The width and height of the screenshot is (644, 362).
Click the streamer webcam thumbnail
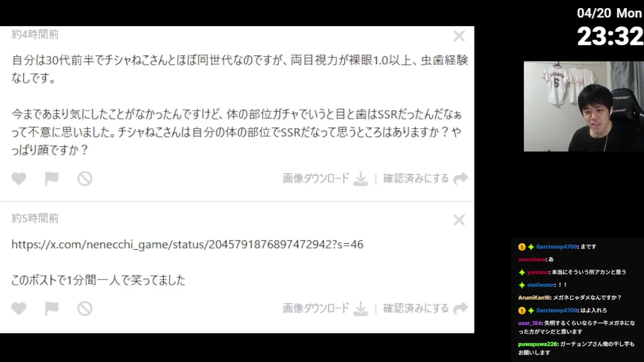tap(584, 107)
